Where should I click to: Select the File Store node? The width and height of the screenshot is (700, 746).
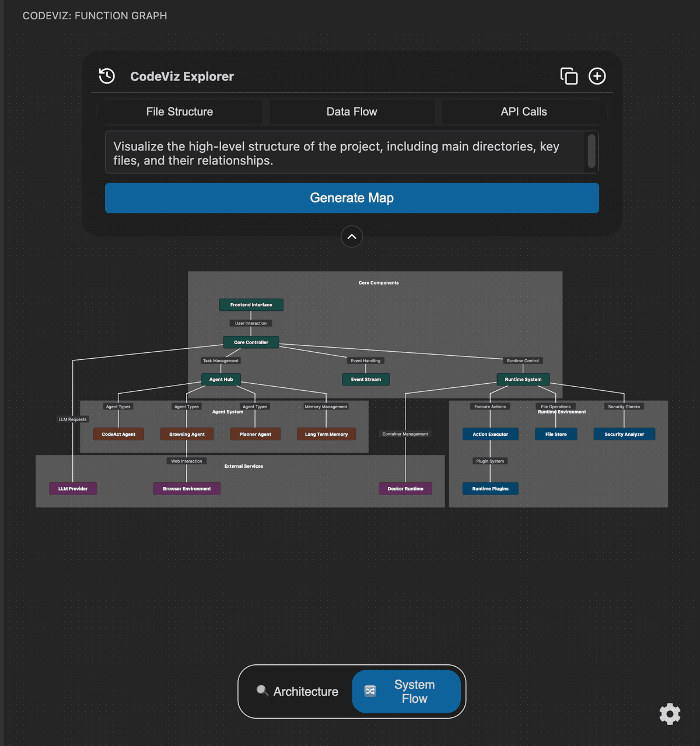[x=556, y=434]
